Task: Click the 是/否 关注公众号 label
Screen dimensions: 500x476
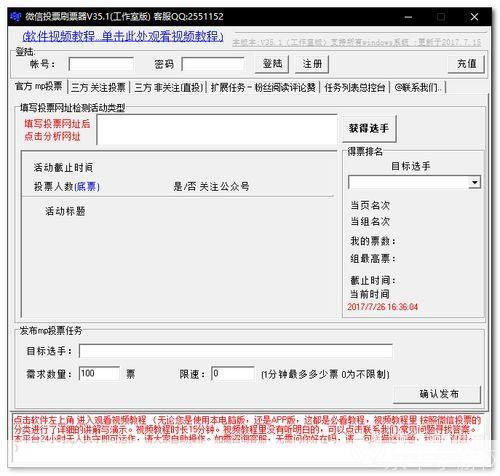Action: [x=211, y=186]
